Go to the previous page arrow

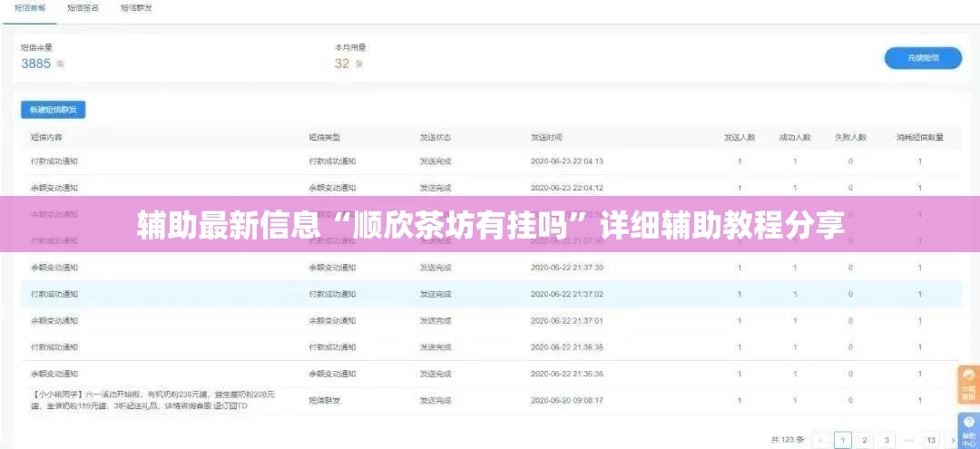click(x=822, y=440)
